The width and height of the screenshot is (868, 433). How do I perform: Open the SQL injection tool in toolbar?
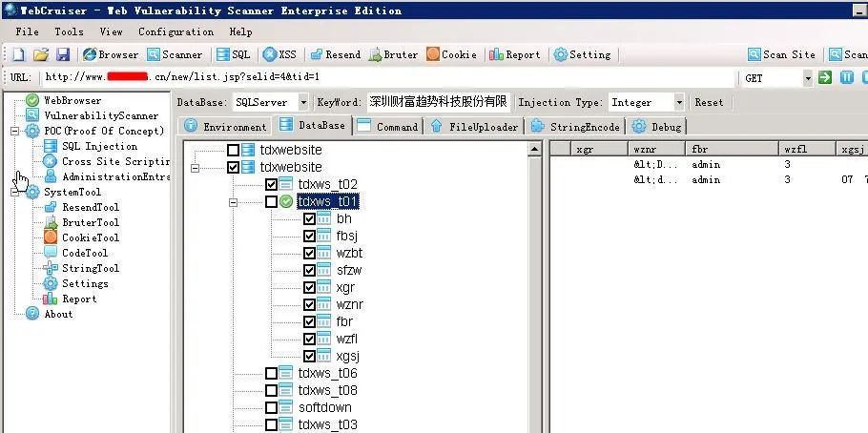[233, 54]
